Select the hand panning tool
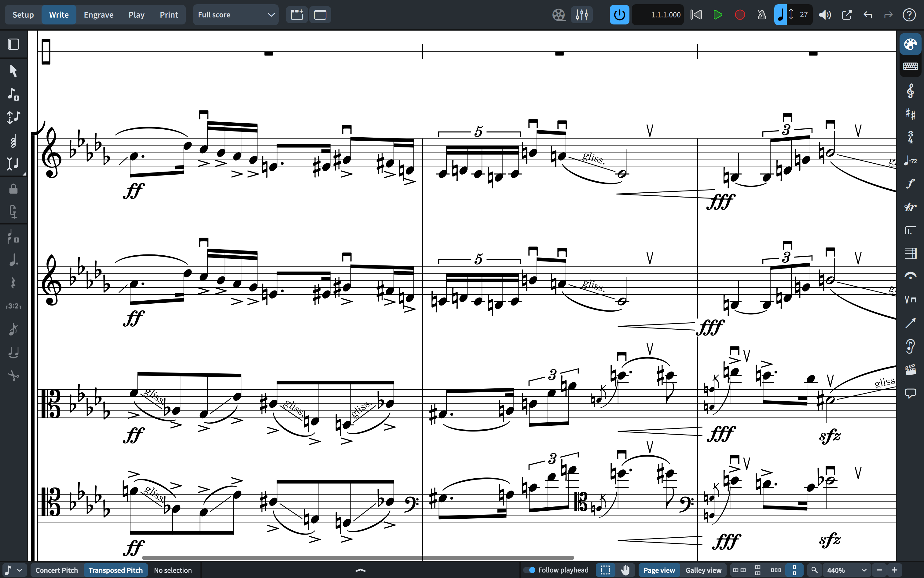Image resolution: width=924 pixels, height=578 pixels. 625,570
